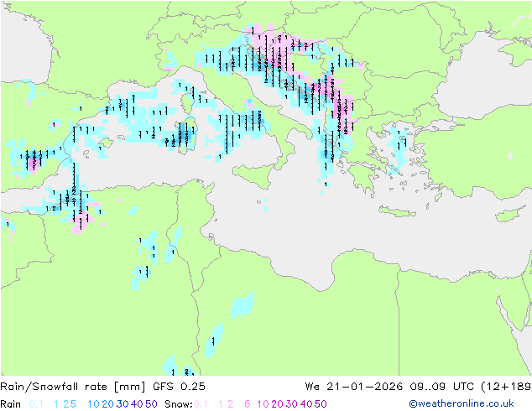Click the rain legend value 30
532x411 pixels.
[x=123, y=404]
